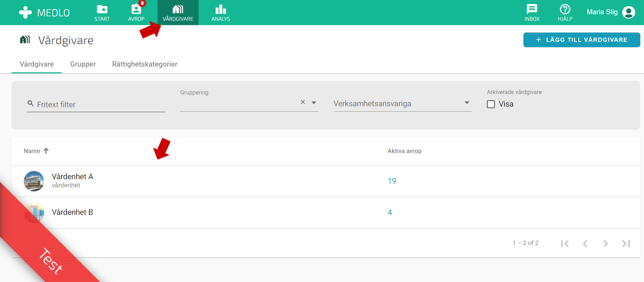Image resolution: width=644 pixels, height=282 pixels.
Task: Open the ANALYS navigation item
Action: coord(221,13)
